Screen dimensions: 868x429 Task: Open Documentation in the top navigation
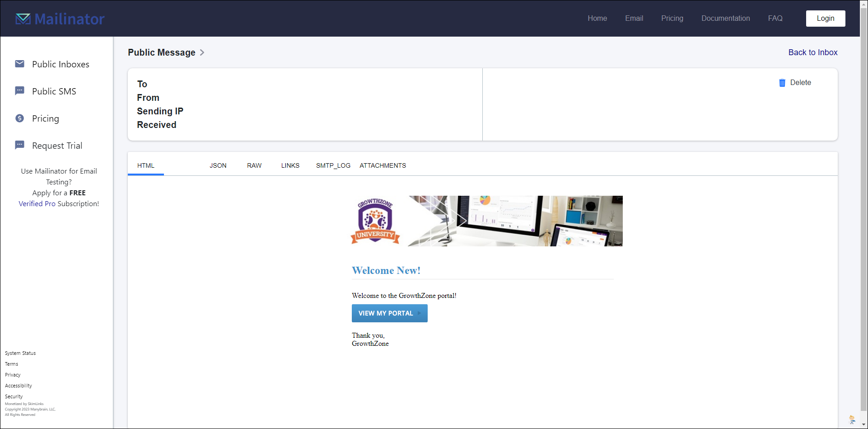pos(725,19)
